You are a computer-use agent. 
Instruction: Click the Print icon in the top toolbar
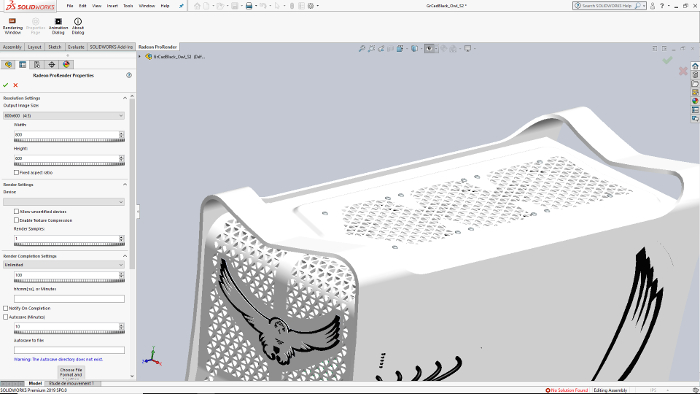click(x=249, y=6)
